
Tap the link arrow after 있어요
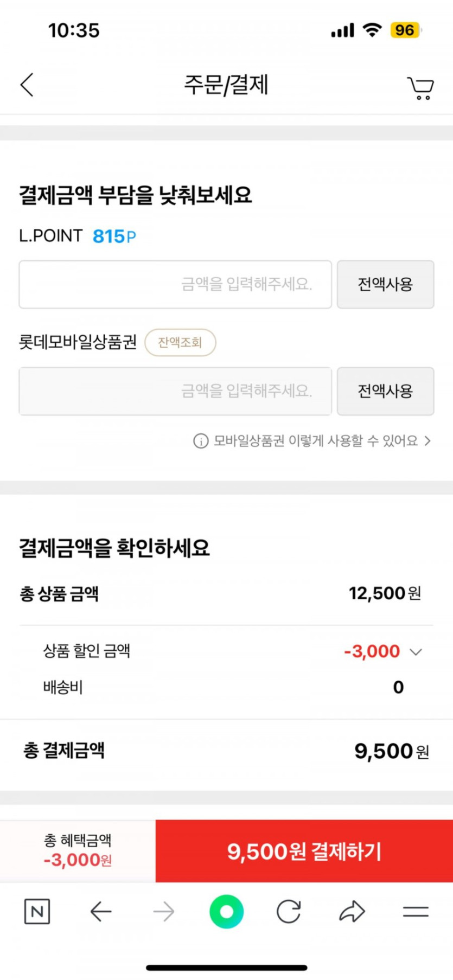[428, 441]
